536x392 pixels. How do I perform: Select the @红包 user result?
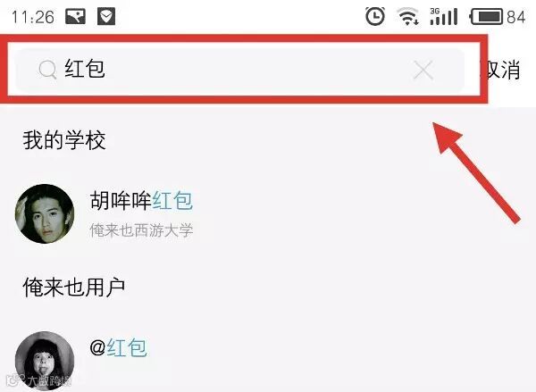pos(119,348)
